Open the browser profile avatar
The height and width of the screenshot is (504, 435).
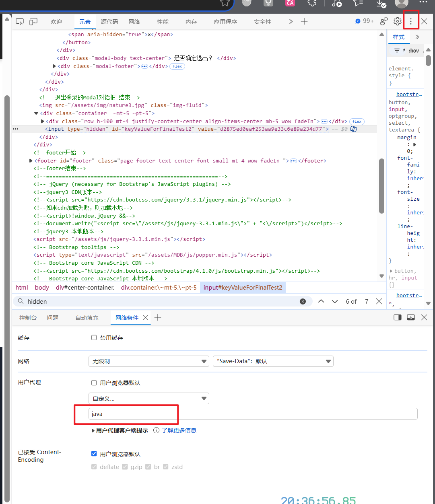402,3
